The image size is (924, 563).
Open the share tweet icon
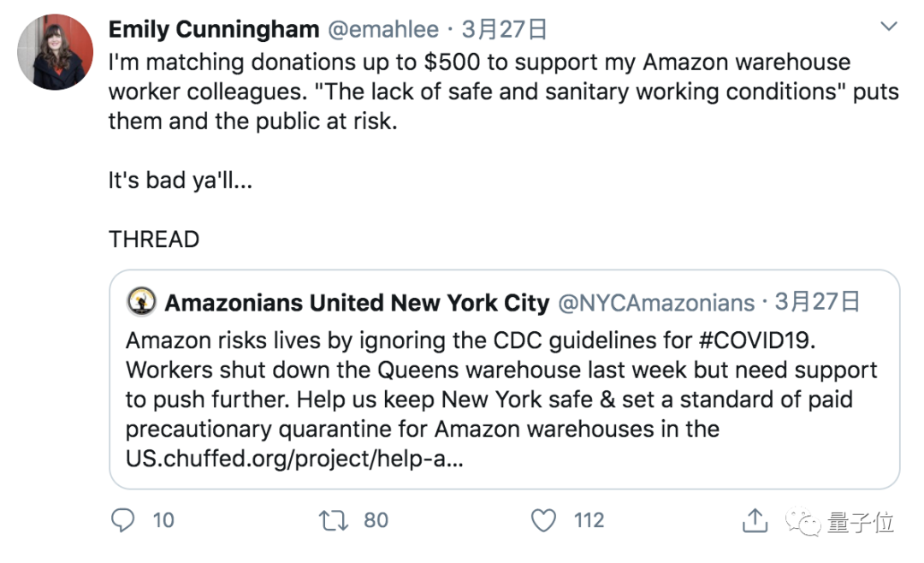tap(754, 520)
